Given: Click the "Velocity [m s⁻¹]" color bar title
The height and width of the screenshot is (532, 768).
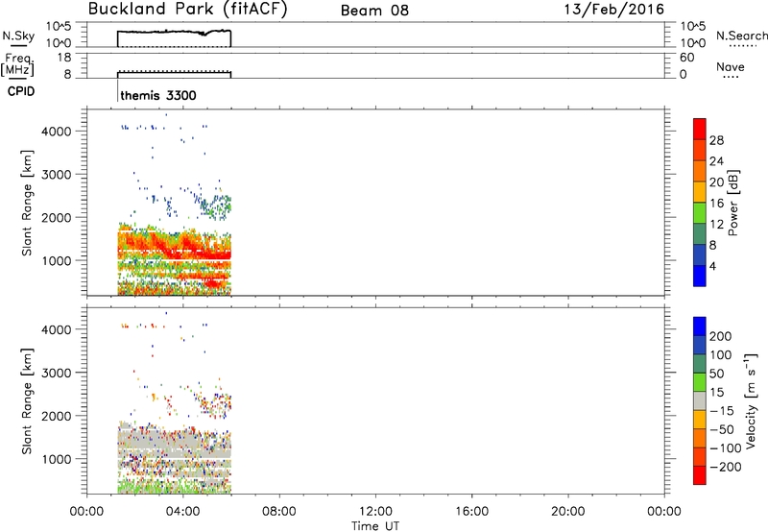Looking at the screenshot, I should pyautogui.click(x=750, y=401).
